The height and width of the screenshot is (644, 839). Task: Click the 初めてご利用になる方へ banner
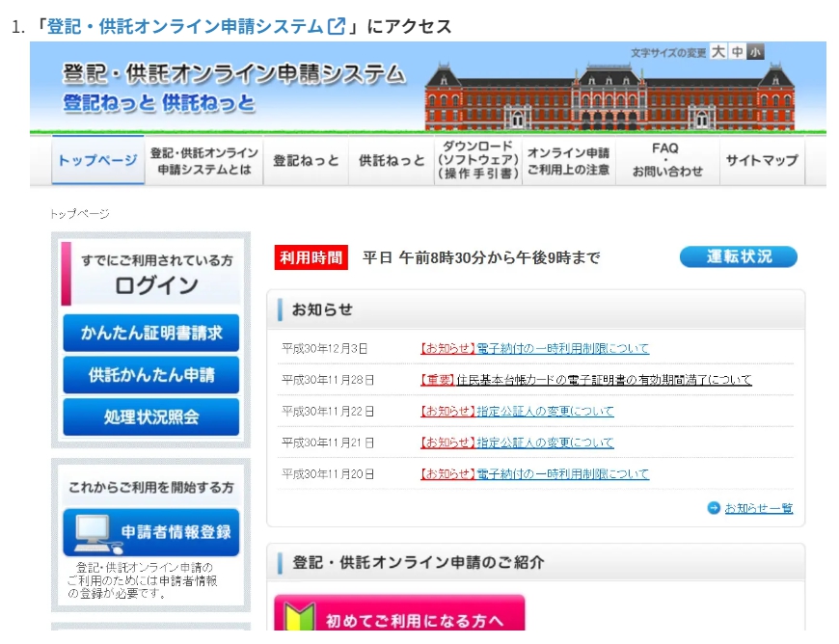(399, 618)
